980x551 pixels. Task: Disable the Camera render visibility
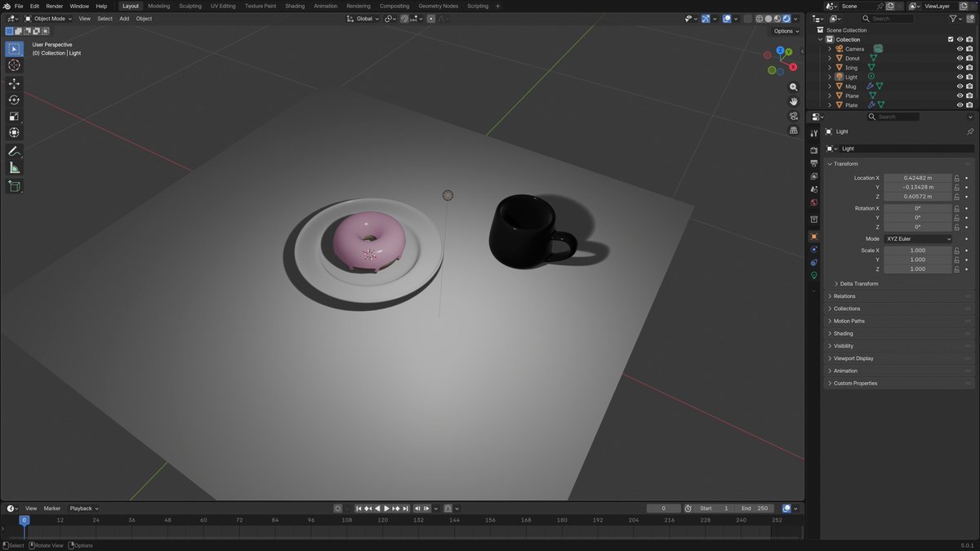[969, 48]
